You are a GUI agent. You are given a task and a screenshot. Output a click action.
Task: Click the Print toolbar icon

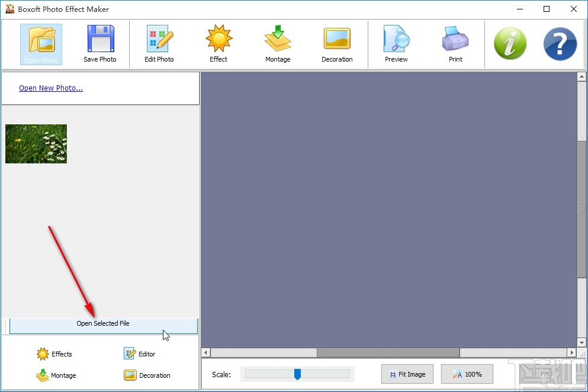[455, 43]
